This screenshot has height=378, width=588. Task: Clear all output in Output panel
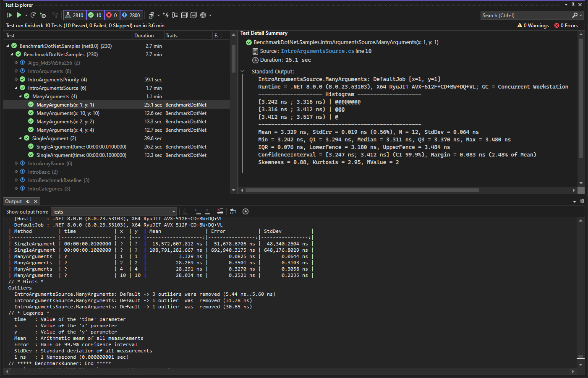click(220, 211)
